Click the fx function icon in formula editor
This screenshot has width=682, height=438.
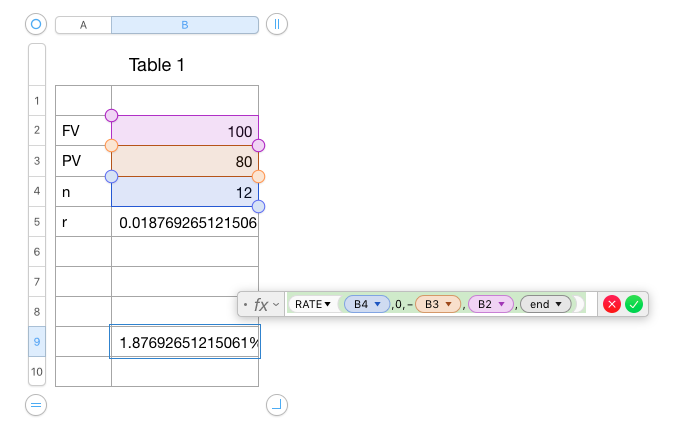[261, 304]
